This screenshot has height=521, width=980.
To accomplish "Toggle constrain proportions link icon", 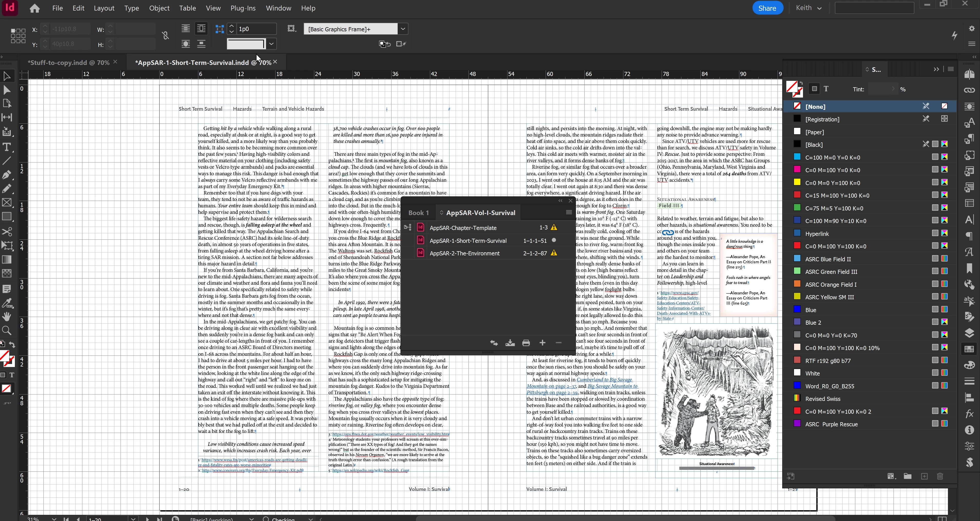I will click(x=165, y=36).
